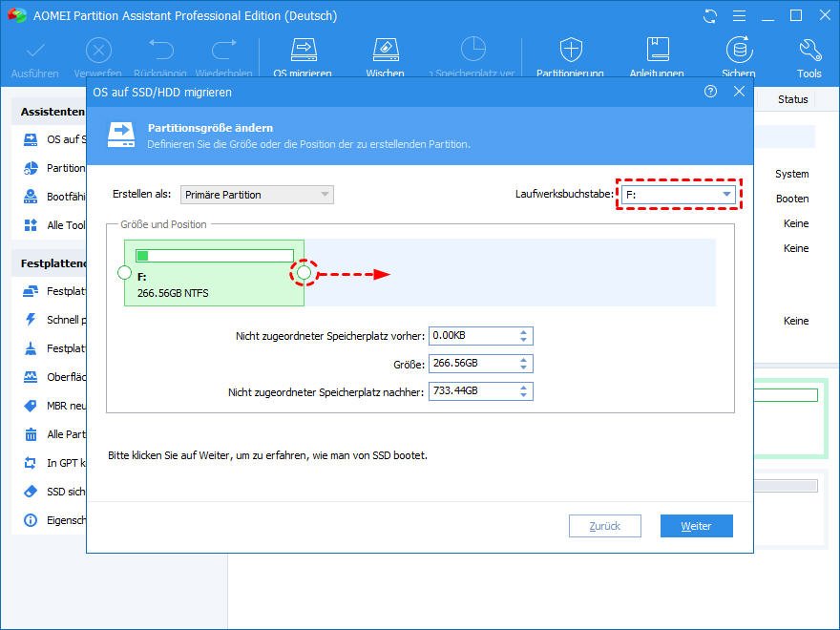Open the Anleitungen guide icon
Screen dimensions: 840x630
(657, 51)
